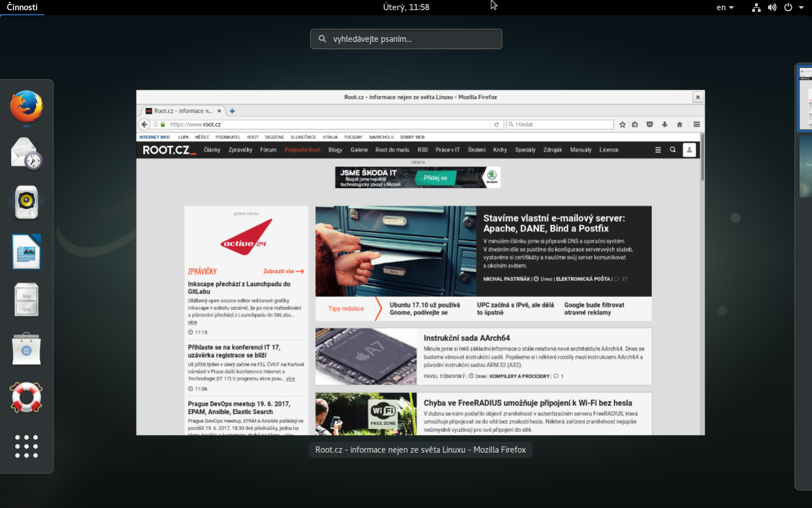The image size is (812, 508).
Task: Open Firefox downloads arrow
Action: 665,124
